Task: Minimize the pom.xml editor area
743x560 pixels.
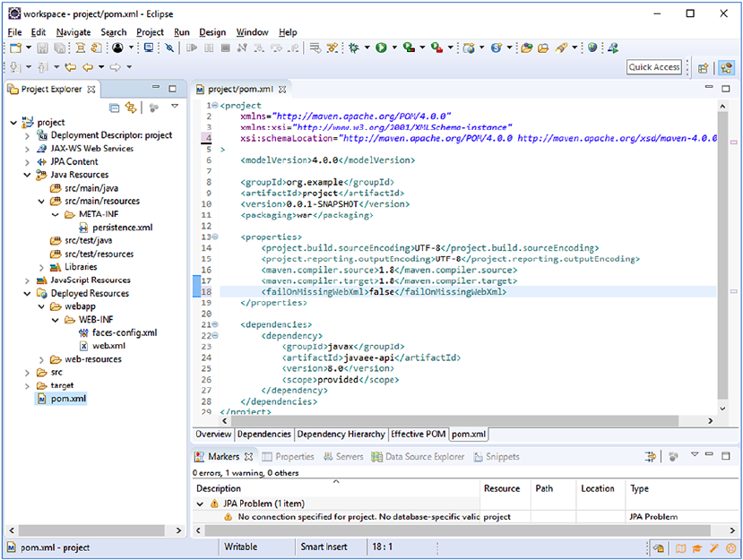Action: tap(709, 87)
